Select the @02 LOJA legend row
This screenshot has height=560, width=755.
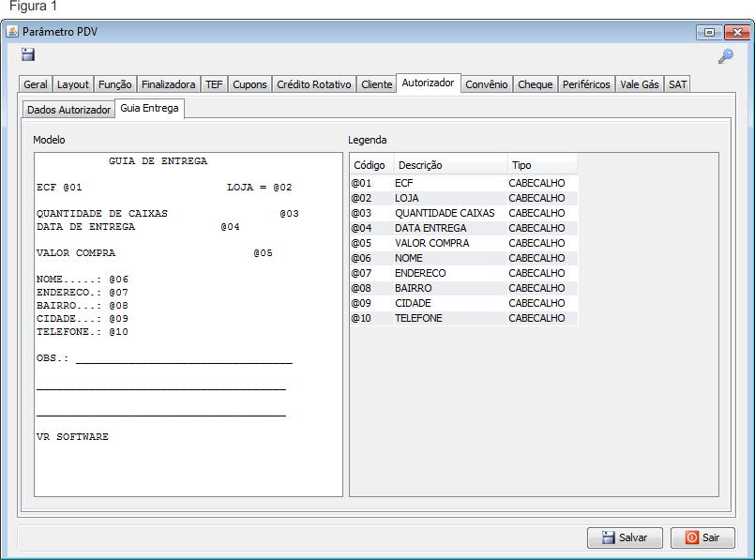[x=463, y=198]
